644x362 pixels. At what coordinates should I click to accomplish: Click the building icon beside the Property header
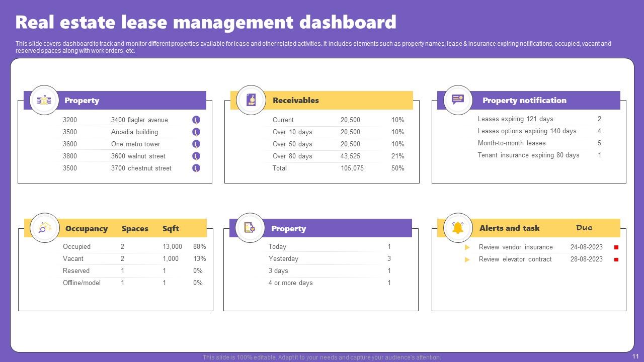[x=44, y=100]
